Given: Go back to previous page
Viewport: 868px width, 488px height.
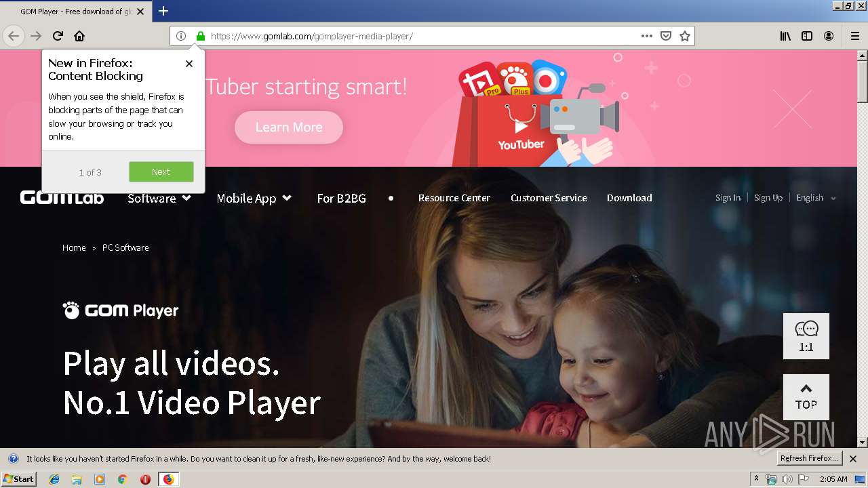Looking at the screenshot, I should point(14,36).
